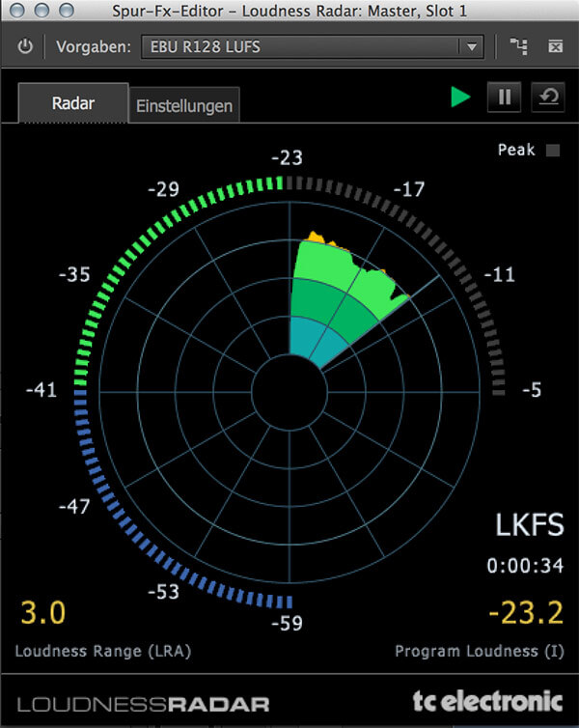
Task: Click the -59 scale label
Action: coord(287,623)
